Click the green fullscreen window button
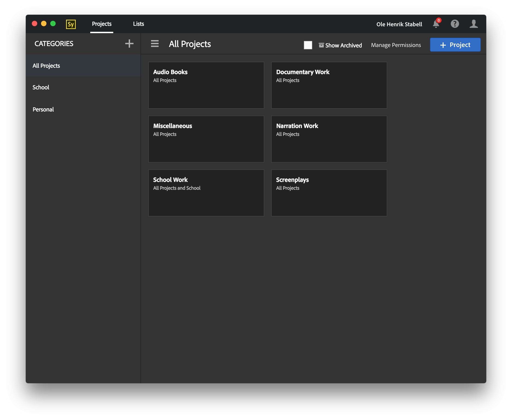 point(53,23)
